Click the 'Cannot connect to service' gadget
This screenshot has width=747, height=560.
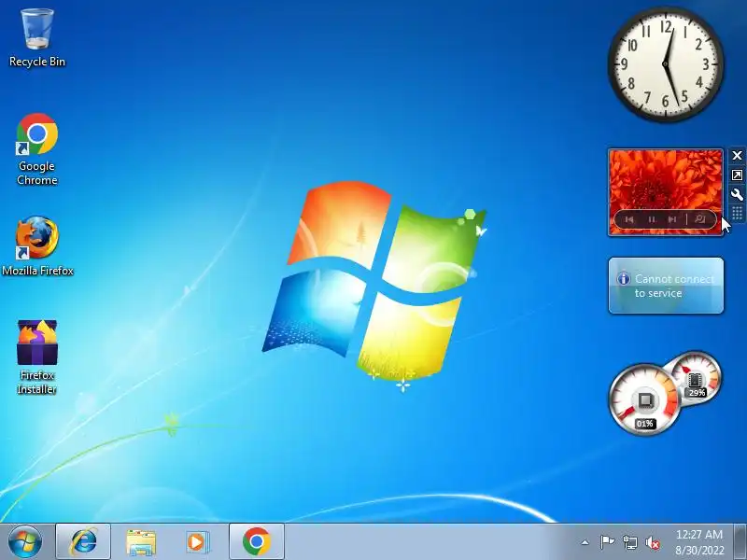666,286
